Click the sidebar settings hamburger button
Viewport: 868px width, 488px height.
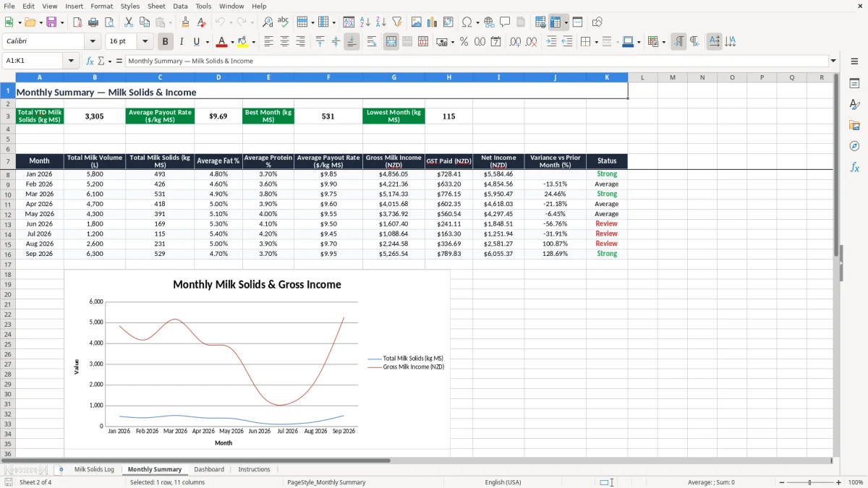(854, 61)
